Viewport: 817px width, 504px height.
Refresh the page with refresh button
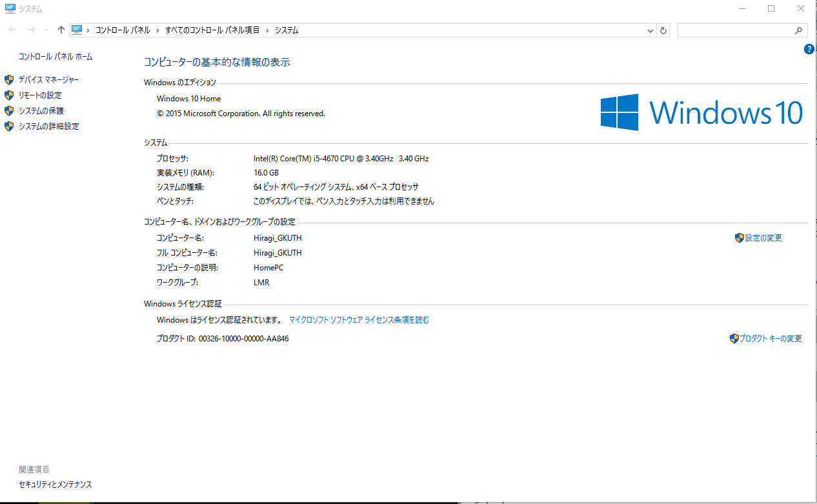point(663,30)
